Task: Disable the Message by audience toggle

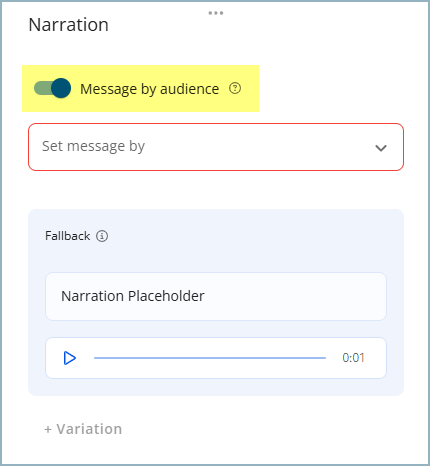Action: [x=52, y=88]
